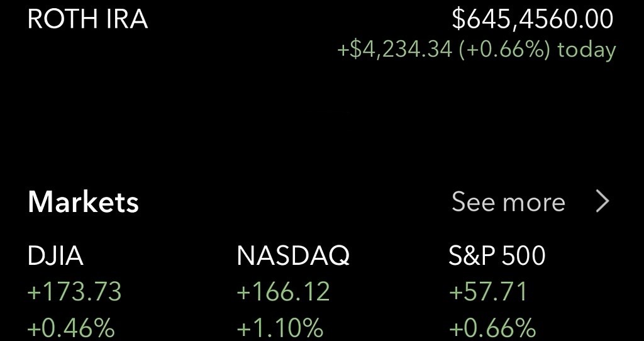Screen dimensions: 644x341
Task: Tap DJIA's +0.46% percent change
Action: click(x=71, y=327)
